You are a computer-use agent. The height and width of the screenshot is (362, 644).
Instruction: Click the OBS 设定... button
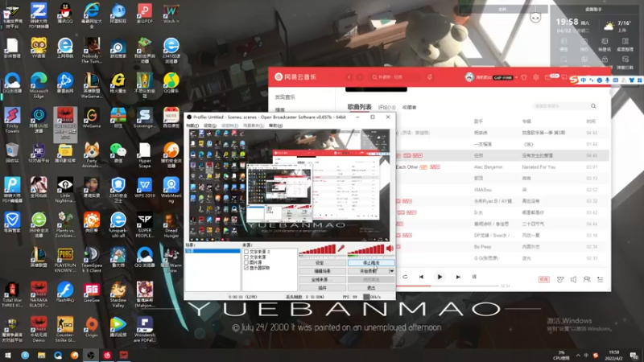pos(323,263)
